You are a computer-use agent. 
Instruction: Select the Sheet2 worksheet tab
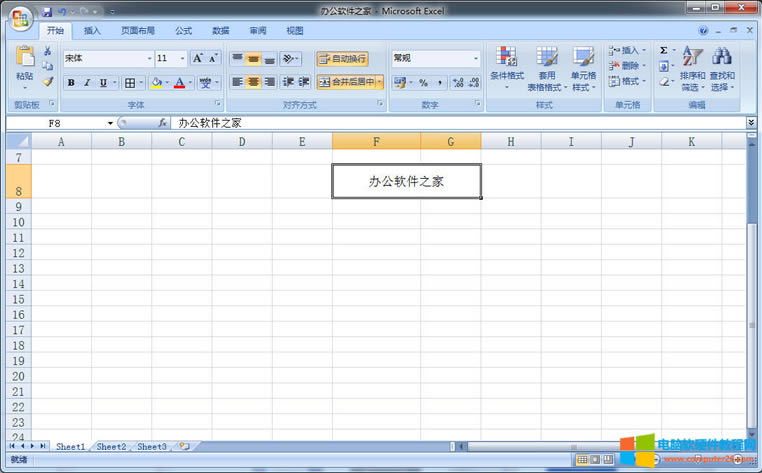pos(111,446)
